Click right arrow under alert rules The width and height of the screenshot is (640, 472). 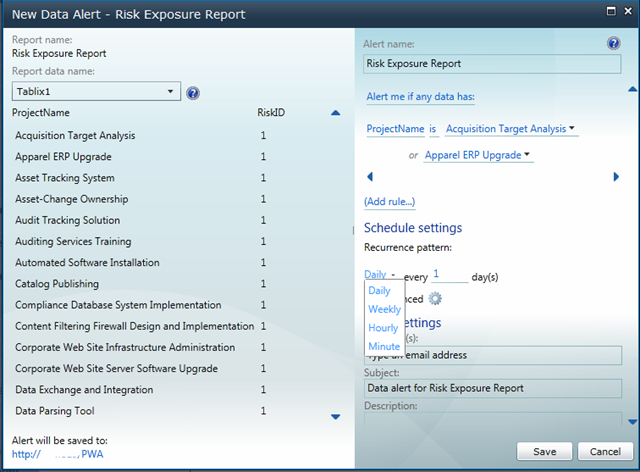pyautogui.click(x=616, y=176)
